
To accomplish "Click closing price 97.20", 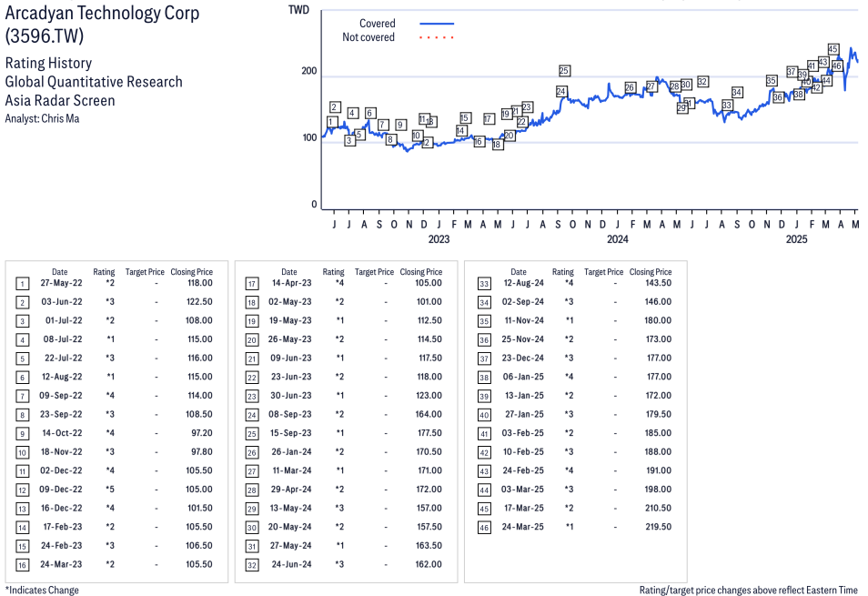I will (x=202, y=433).
